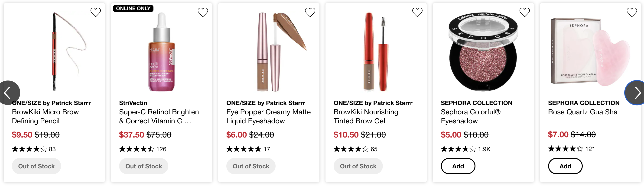Open Eye Popper Creamy Matte Liquid Eyeshadow link

click(x=269, y=117)
